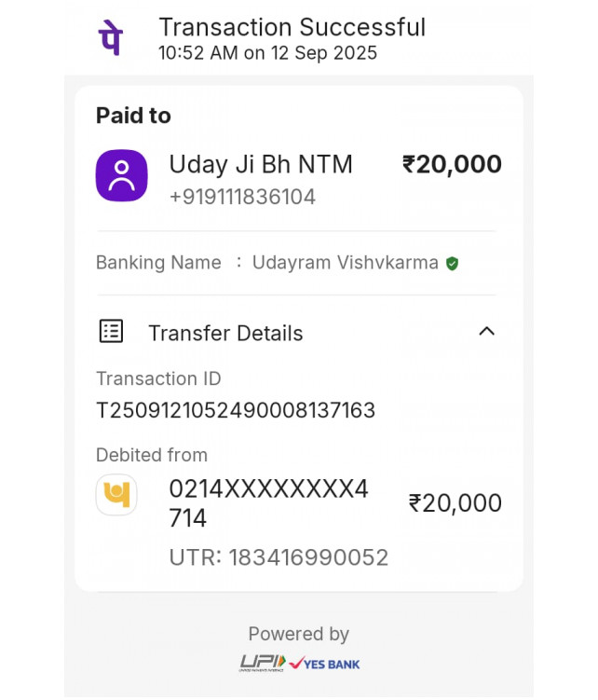Click the masked account number starting with 0214

[x=268, y=502]
